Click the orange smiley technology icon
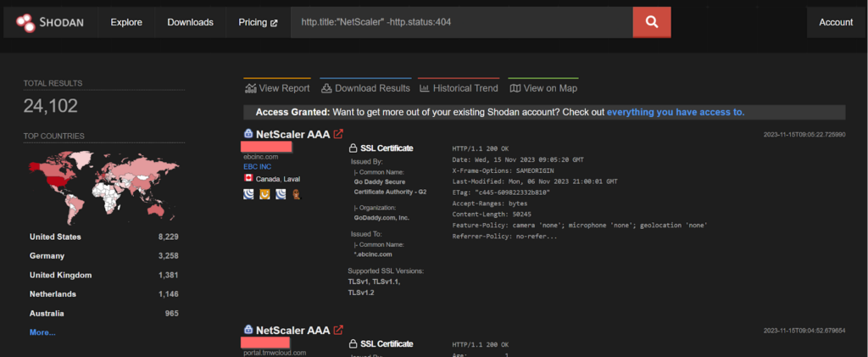This screenshot has height=357, width=868. click(264, 194)
